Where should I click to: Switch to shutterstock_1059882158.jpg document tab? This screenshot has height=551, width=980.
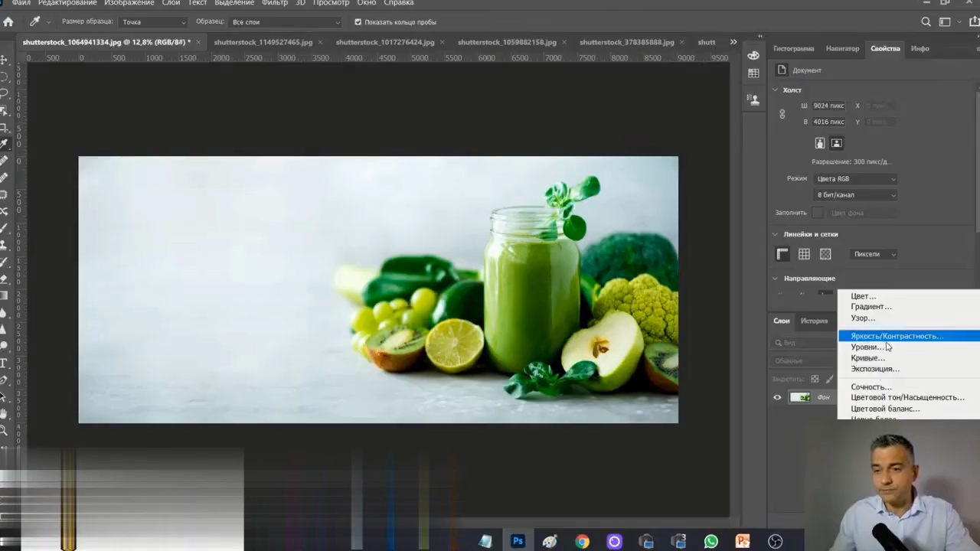click(x=507, y=42)
